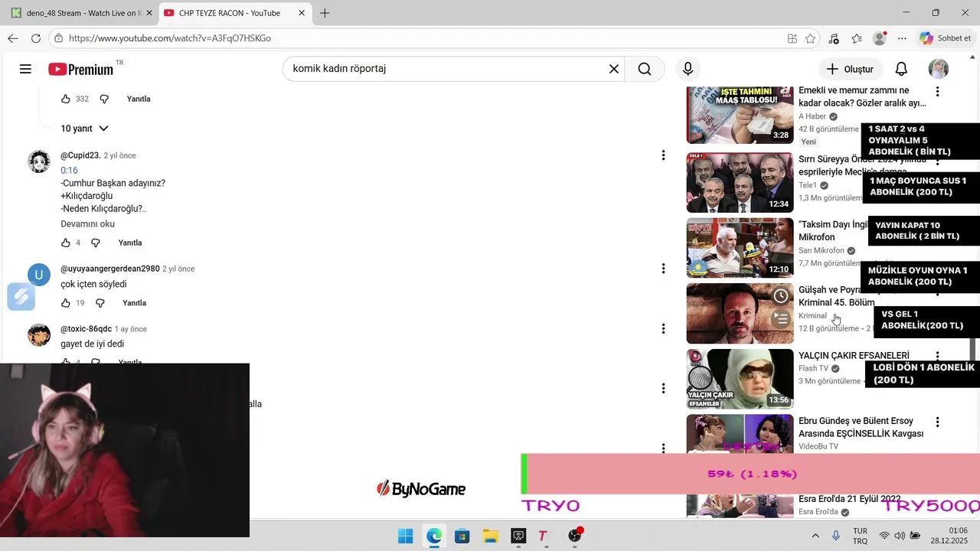Reply to the 332-likes comment

coord(139,99)
